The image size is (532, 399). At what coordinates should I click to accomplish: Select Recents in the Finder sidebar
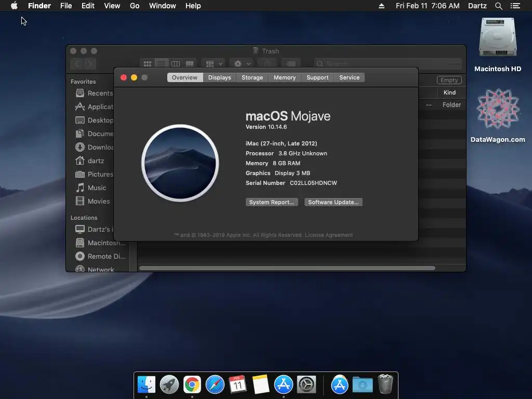tap(94, 93)
